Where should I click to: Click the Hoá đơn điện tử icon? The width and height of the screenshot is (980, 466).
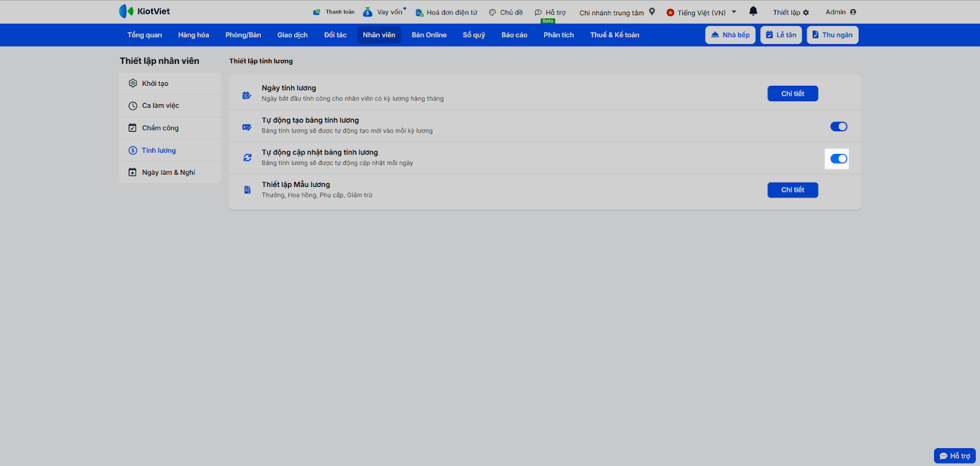(420, 12)
